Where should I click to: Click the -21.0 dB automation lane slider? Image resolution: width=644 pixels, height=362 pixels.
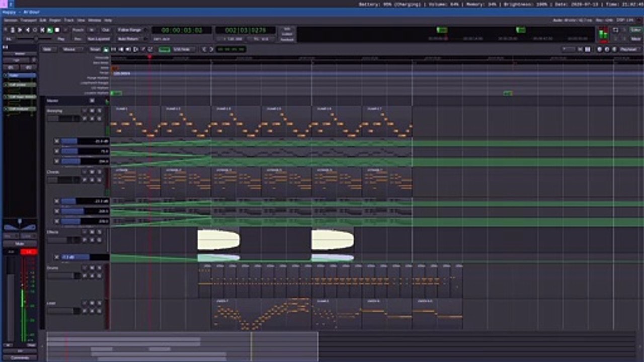pos(85,141)
